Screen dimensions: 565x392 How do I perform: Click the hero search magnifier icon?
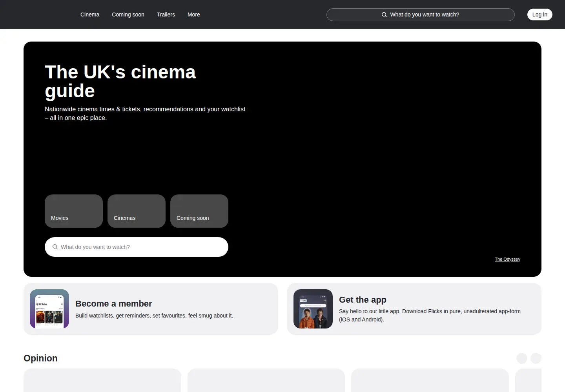point(55,247)
